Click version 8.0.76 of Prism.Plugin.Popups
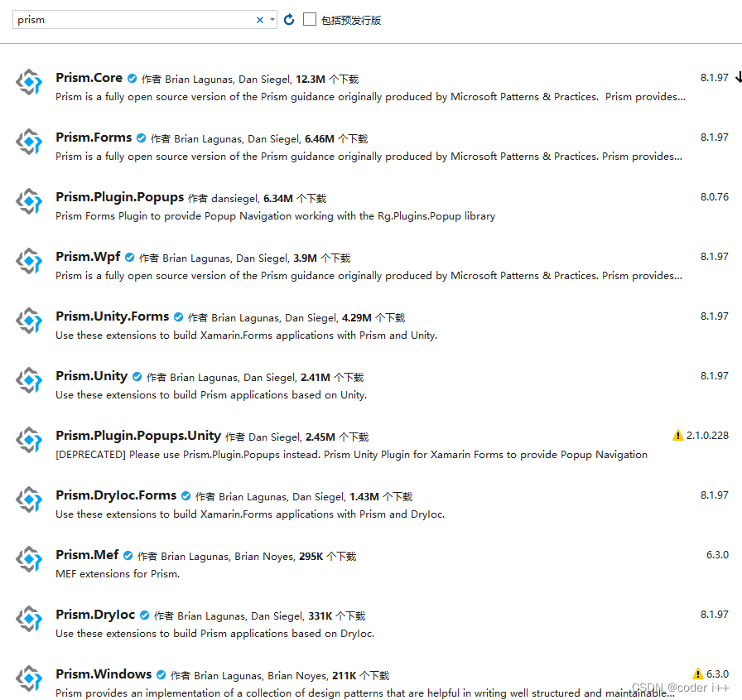The height and width of the screenshot is (700, 742). coord(714,197)
